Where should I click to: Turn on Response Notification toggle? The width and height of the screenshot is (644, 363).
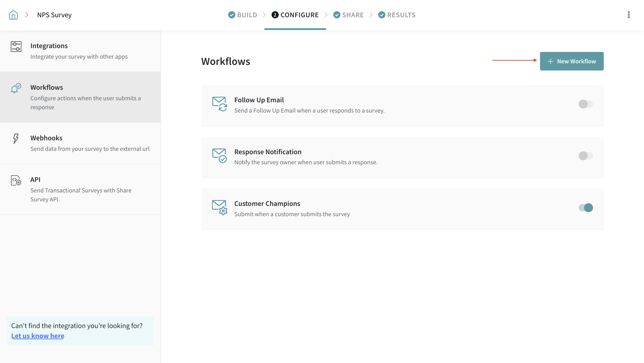(x=585, y=156)
